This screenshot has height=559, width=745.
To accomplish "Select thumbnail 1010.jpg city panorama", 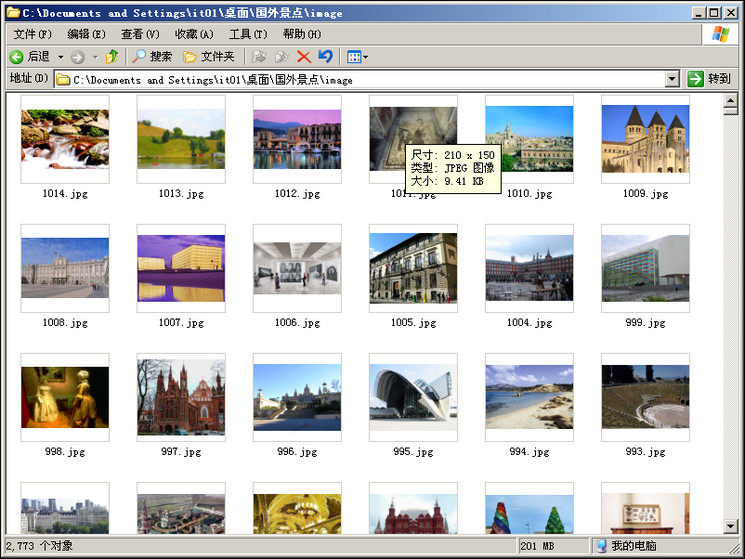I will click(529, 139).
